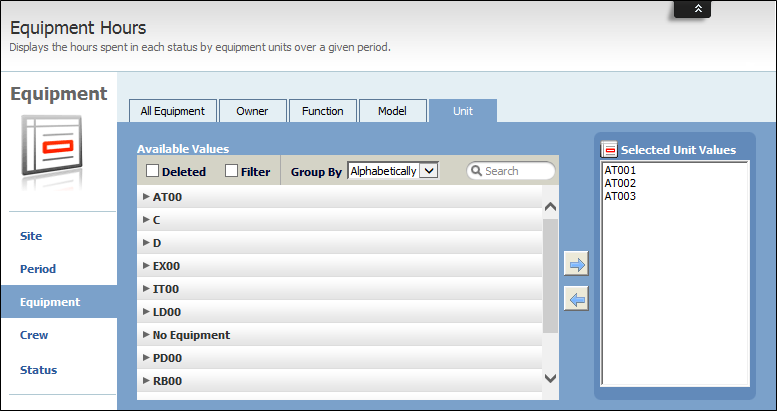The width and height of the screenshot is (777, 411).
Task: Click the scroll up arrow of Available Values
Action: coord(550,207)
